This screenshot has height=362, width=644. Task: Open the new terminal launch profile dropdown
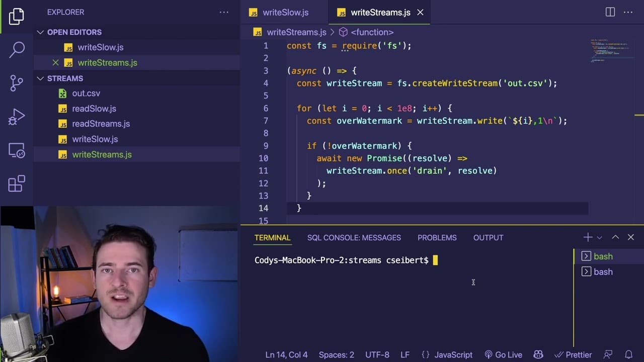pyautogui.click(x=599, y=237)
